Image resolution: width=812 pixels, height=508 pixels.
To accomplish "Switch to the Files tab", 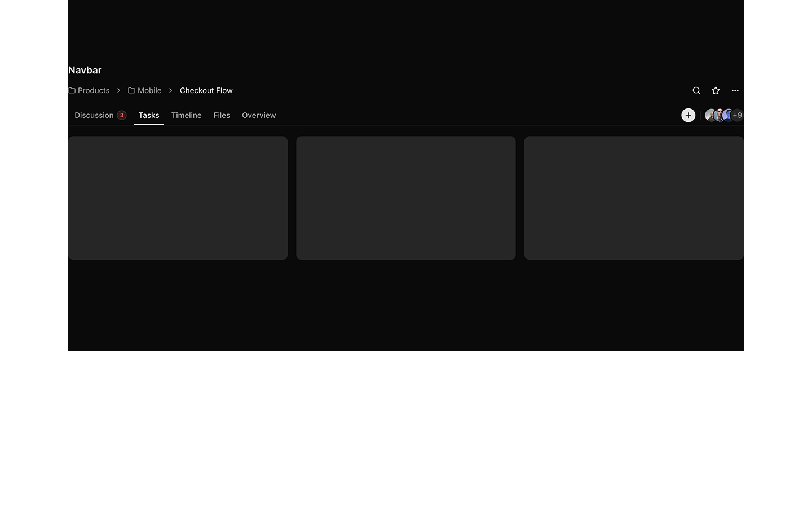I will click(222, 115).
